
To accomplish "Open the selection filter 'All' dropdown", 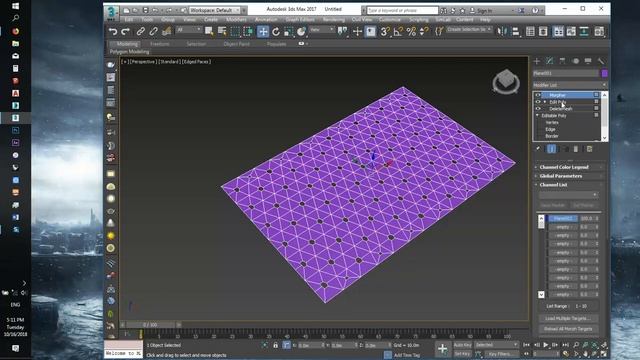I will (189, 30).
